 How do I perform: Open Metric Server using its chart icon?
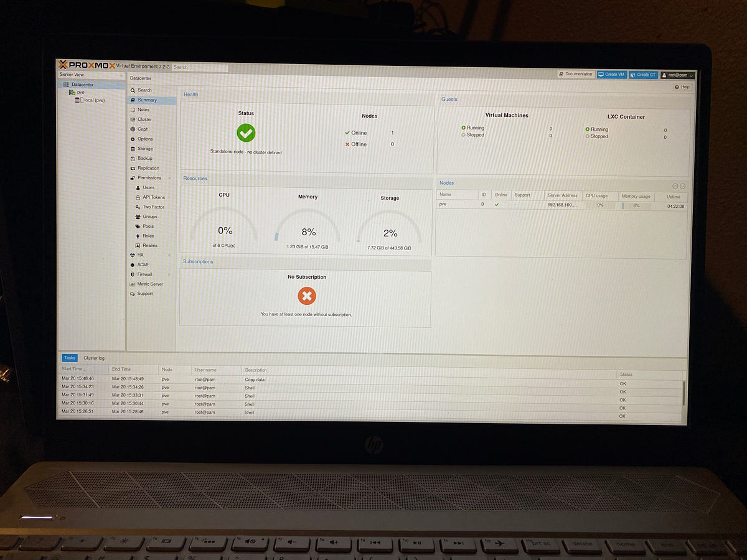click(x=132, y=284)
